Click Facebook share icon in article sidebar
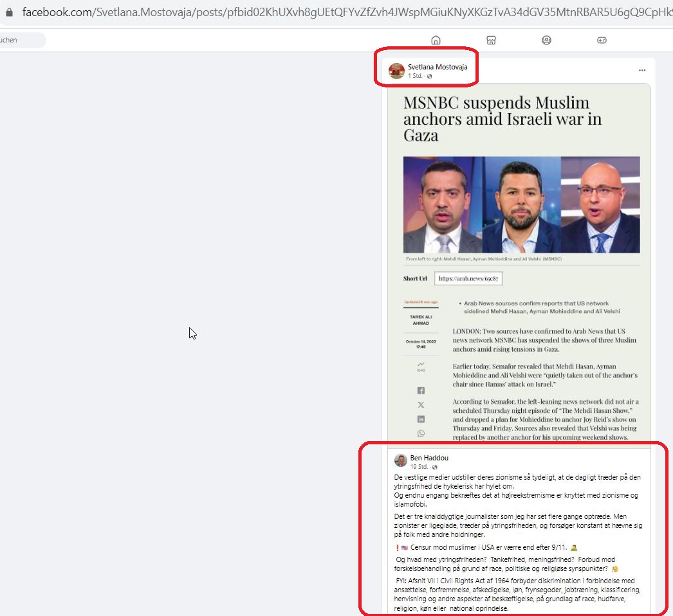The height and width of the screenshot is (616, 673). (421, 390)
